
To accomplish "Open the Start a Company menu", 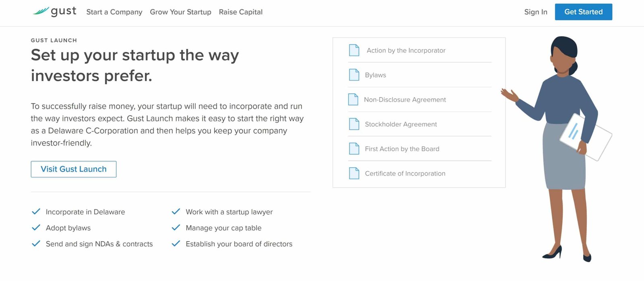I will tap(114, 12).
